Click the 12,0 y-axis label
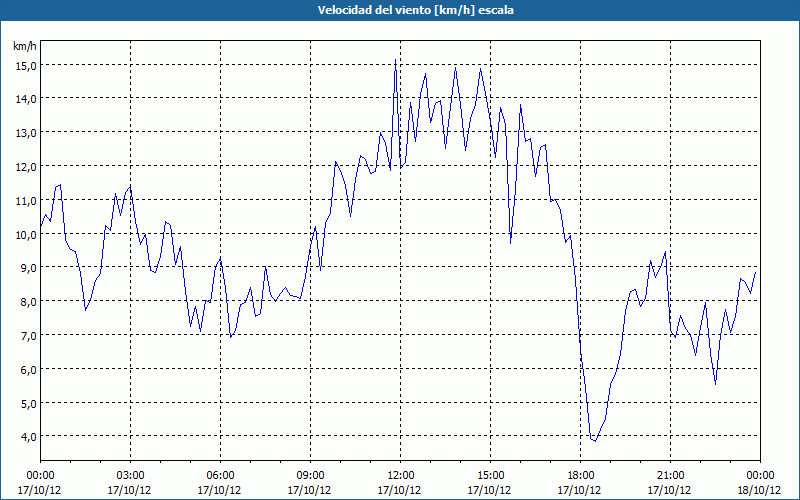Screen dimensions: 800x500 pos(24,167)
